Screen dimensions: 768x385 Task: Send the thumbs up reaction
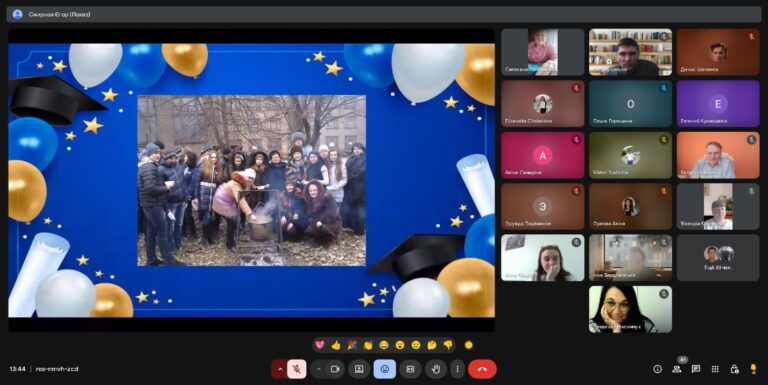(x=336, y=345)
